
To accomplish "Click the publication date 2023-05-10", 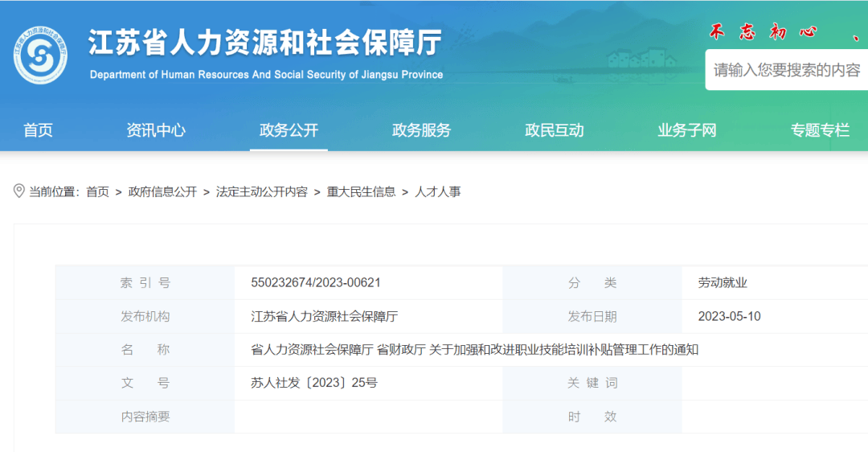I will coord(729,316).
